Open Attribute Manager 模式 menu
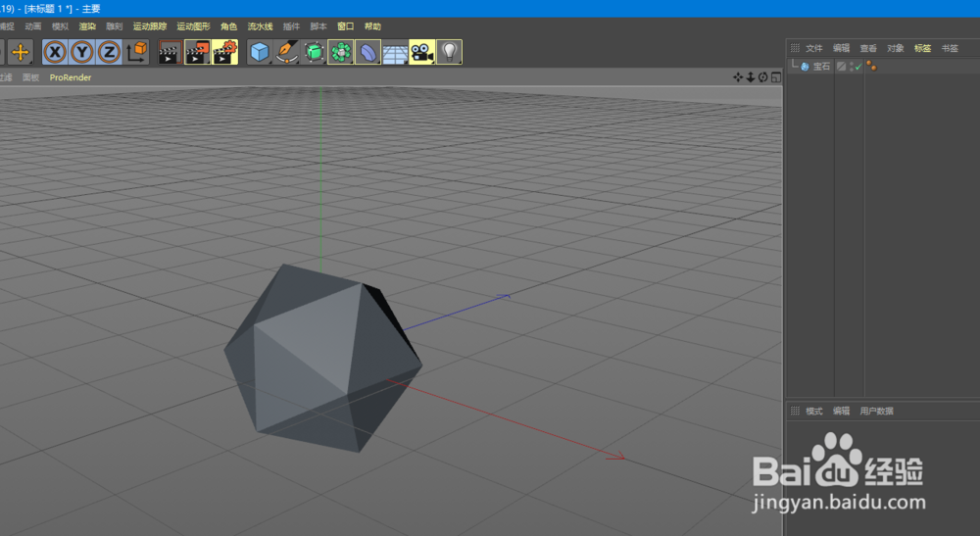This screenshot has width=980, height=536. (x=813, y=411)
